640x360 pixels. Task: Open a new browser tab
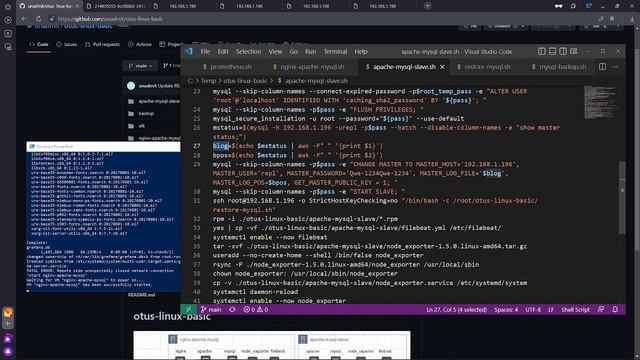427,6
